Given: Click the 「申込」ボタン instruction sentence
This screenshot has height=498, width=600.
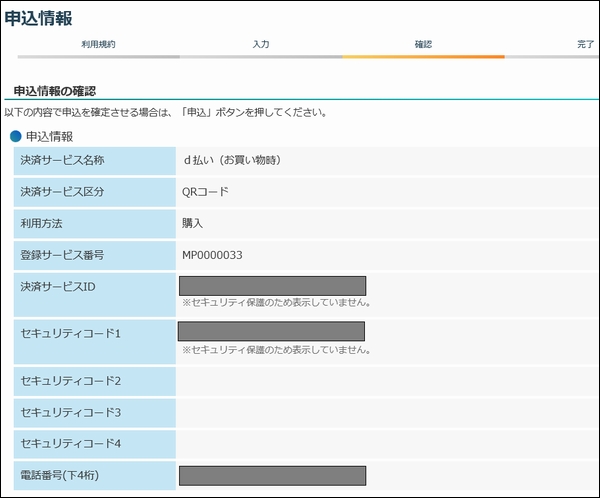Looking at the screenshot, I should tap(166, 113).
